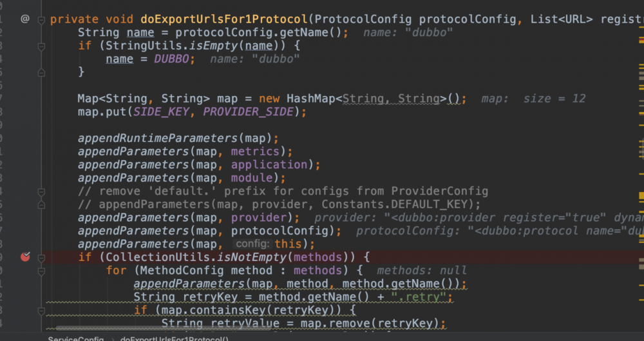Collapse the CollectionUtils.isNotEmpty if block
The image size is (644, 341).
(42, 257)
